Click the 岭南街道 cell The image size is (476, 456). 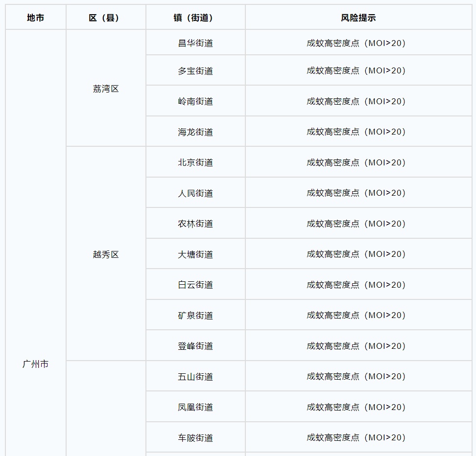[195, 101]
